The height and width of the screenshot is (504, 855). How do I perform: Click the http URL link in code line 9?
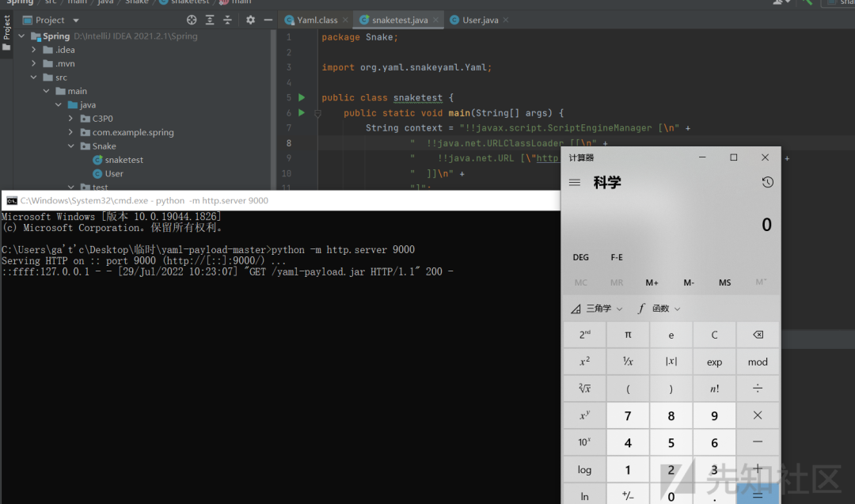pyautogui.click(x=548, y=158)
